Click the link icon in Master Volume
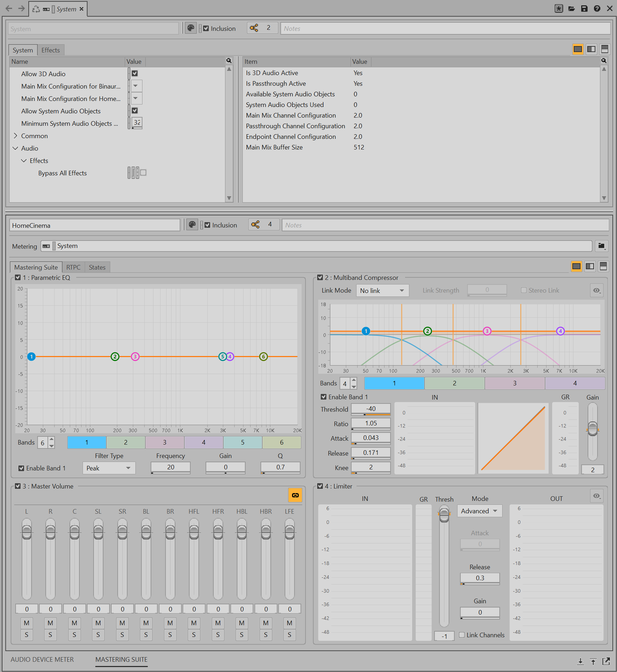The image size is (617, 672). click(x=295, y=495)
